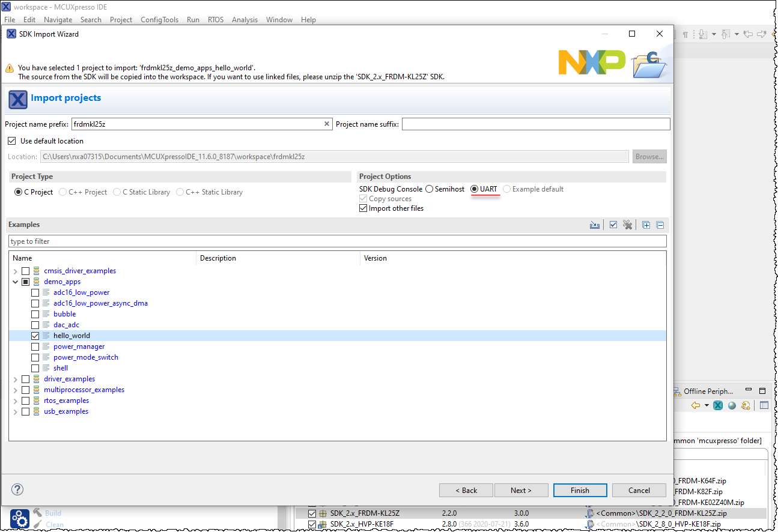Uncheck the Use default location checkbox
This screenshot has height=532, width=778.
(11, 141)
